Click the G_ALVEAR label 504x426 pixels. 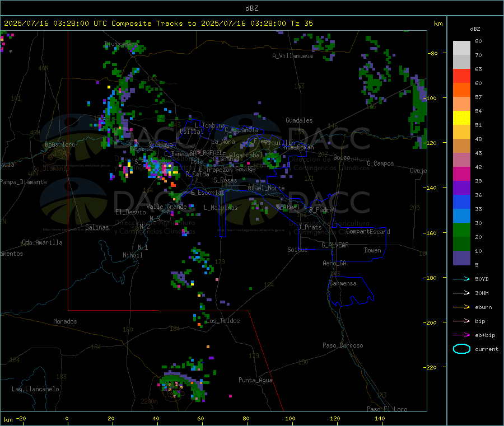point(335,245)
